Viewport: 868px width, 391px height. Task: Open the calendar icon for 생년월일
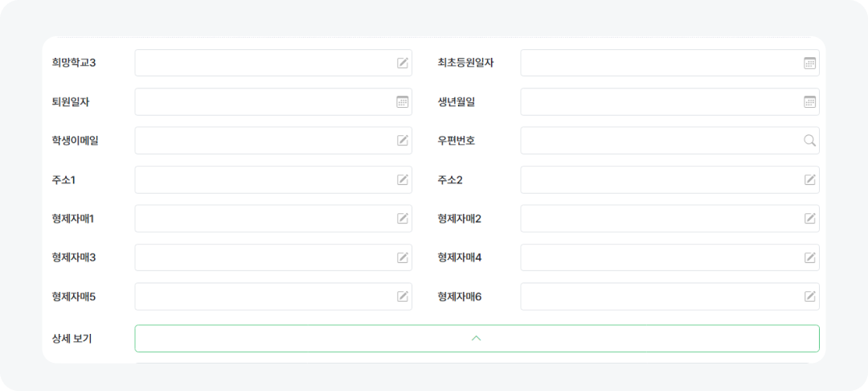[x=810, y=102]
